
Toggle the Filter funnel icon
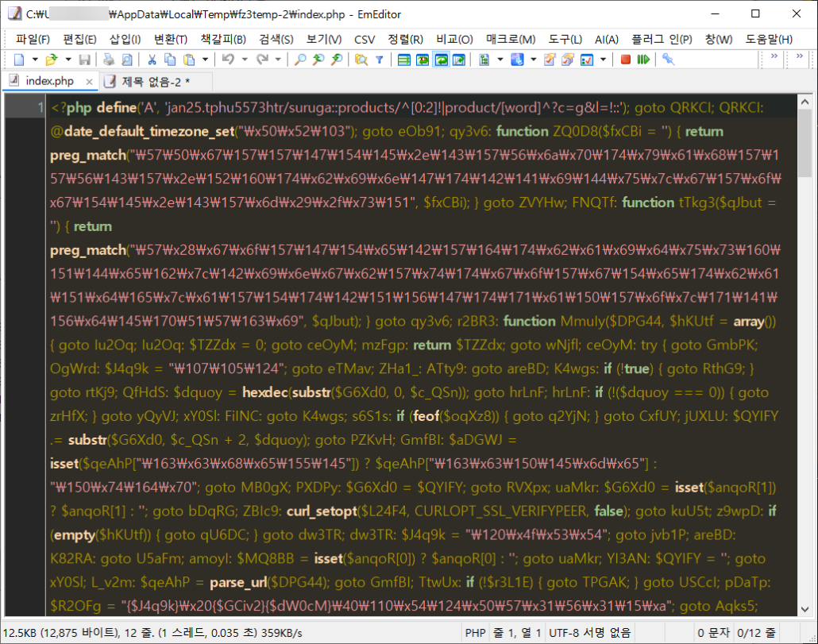(x=380, y=60)
